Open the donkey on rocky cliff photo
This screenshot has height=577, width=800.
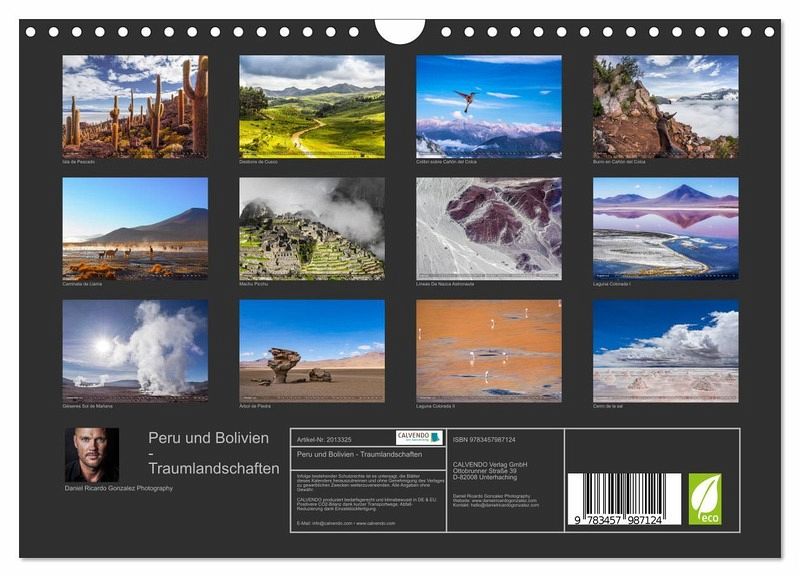click(666, 107)
